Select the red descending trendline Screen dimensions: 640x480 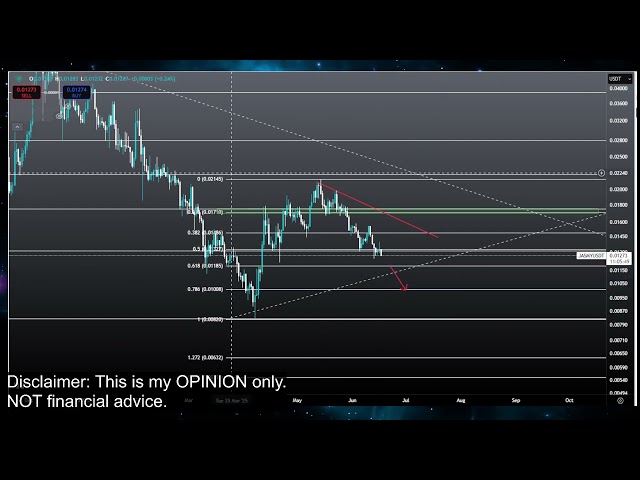coord(380,212)
